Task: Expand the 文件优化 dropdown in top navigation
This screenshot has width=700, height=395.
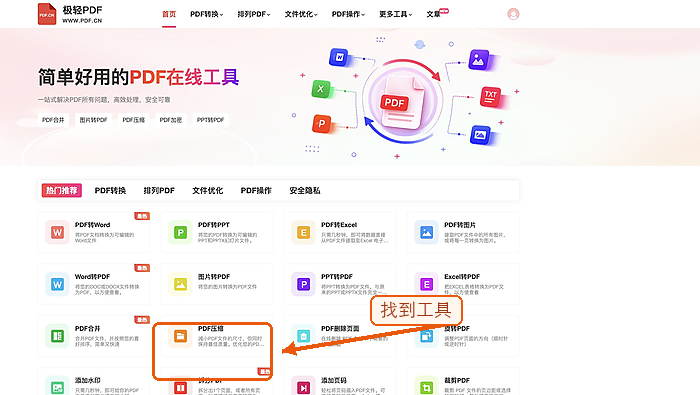Action: pos(301,14)
